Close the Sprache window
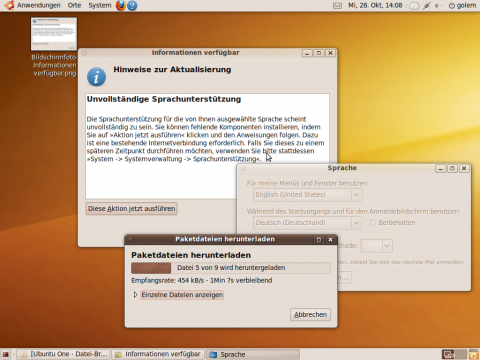The image size is (480, 360). pos(464,169)
